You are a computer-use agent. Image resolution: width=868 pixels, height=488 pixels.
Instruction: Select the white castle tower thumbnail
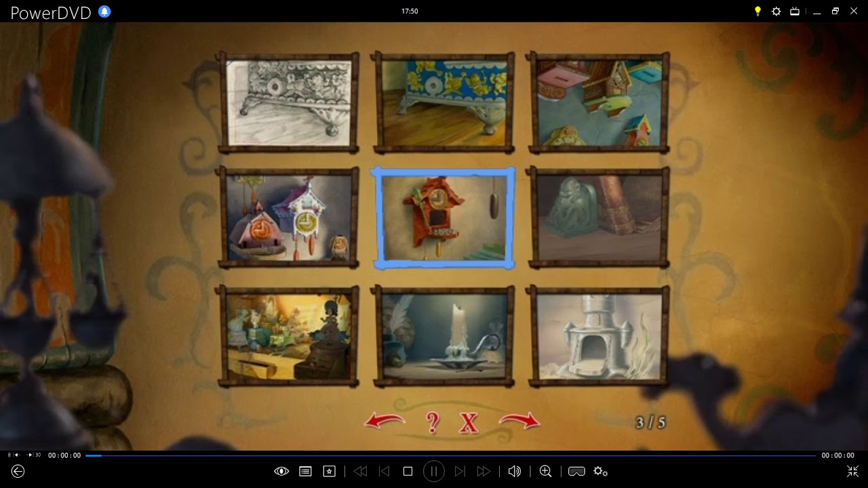(599, 336)
